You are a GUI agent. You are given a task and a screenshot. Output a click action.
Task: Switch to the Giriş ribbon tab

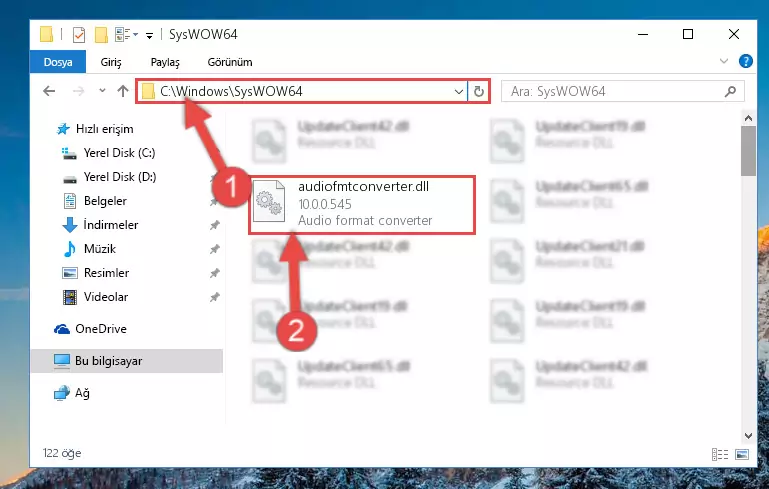pos(111,62)
